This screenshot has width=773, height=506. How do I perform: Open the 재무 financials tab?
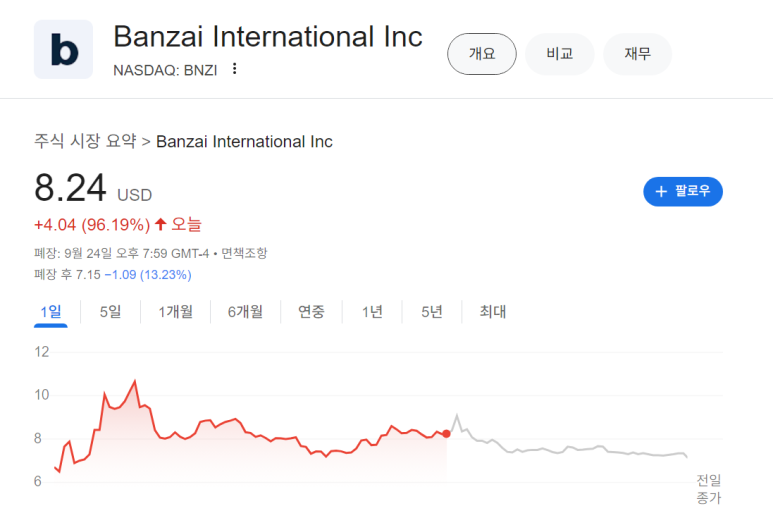(637, 54)
